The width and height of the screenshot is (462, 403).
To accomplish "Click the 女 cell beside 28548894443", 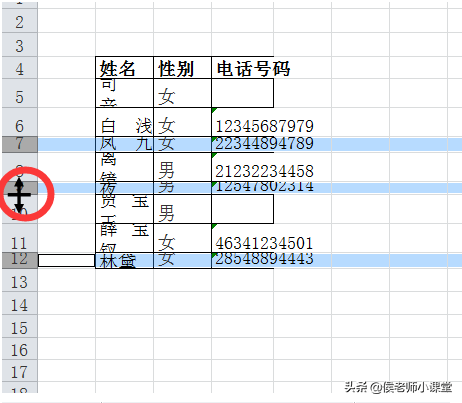I will (x=182, y=260).
